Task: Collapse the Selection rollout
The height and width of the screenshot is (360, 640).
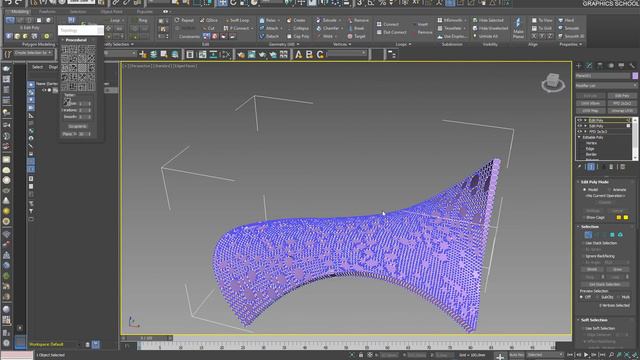Action: (x=579, y=227)
